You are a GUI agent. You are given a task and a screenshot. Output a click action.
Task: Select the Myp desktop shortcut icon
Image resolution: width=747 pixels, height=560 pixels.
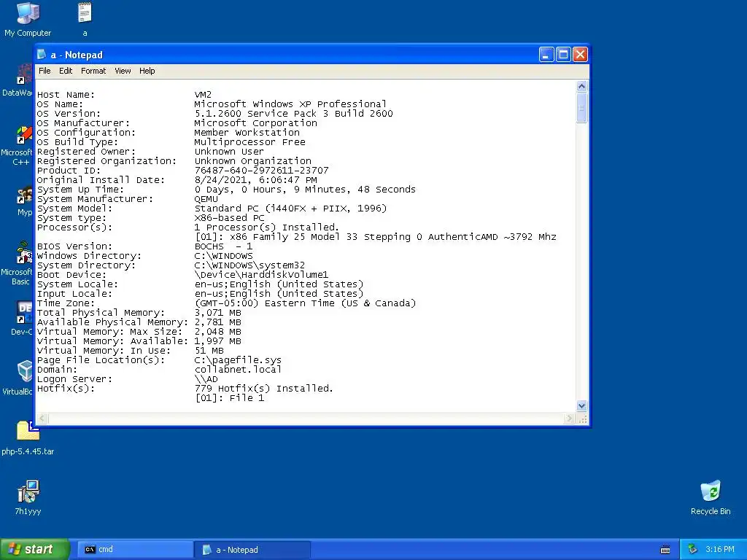(x=25, y=201)
